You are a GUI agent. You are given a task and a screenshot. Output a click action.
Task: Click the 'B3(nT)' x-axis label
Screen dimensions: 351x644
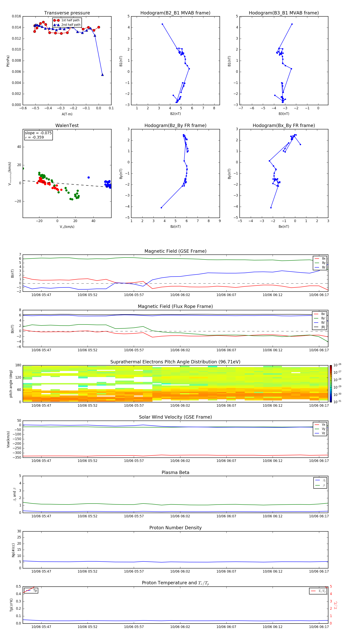[284, 114]
